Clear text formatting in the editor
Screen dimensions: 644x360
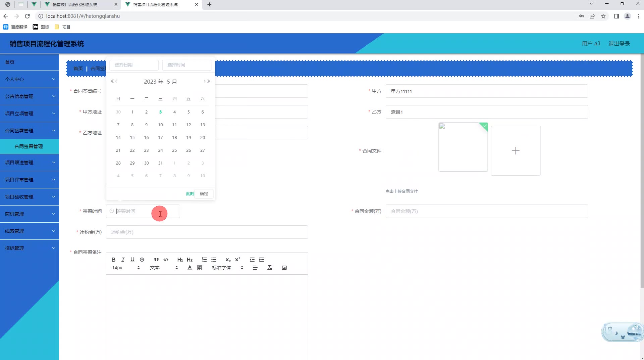270,268
